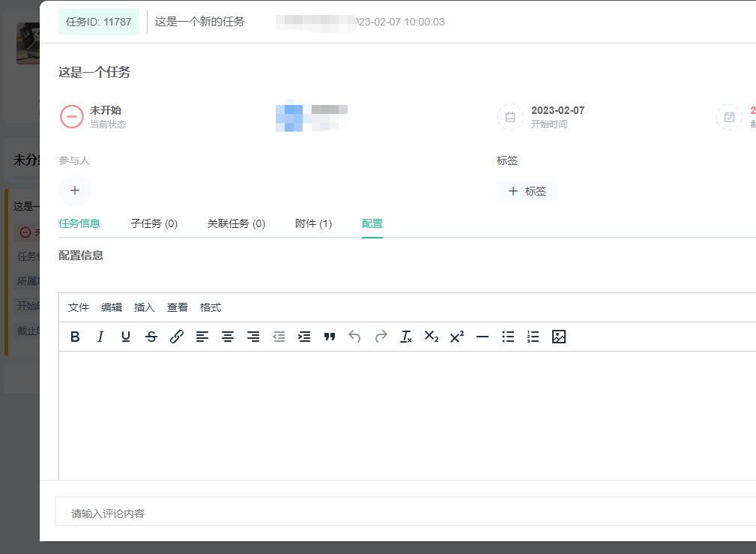
Task: Create a numbered list
Action: [x=533, y=337]
